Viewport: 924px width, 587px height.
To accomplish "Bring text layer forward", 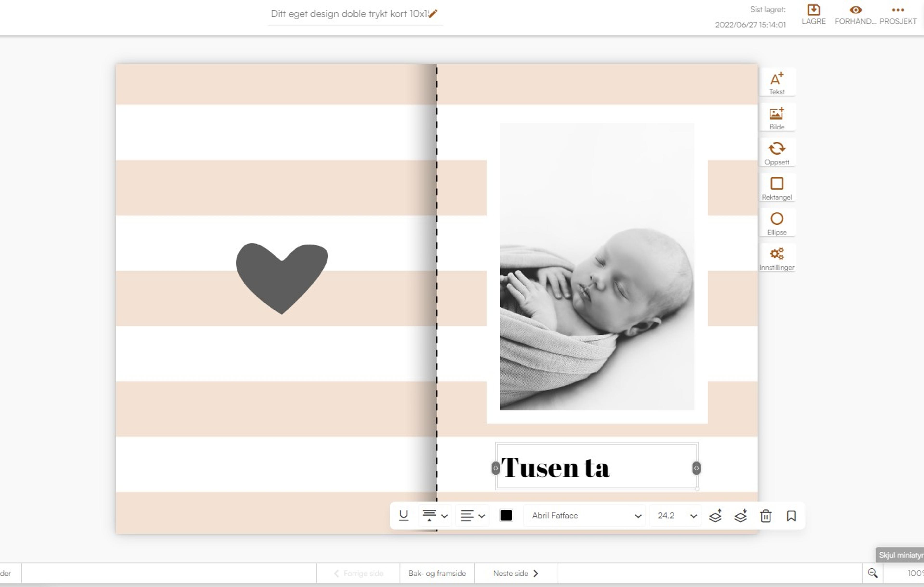I will tap(715, 516).
